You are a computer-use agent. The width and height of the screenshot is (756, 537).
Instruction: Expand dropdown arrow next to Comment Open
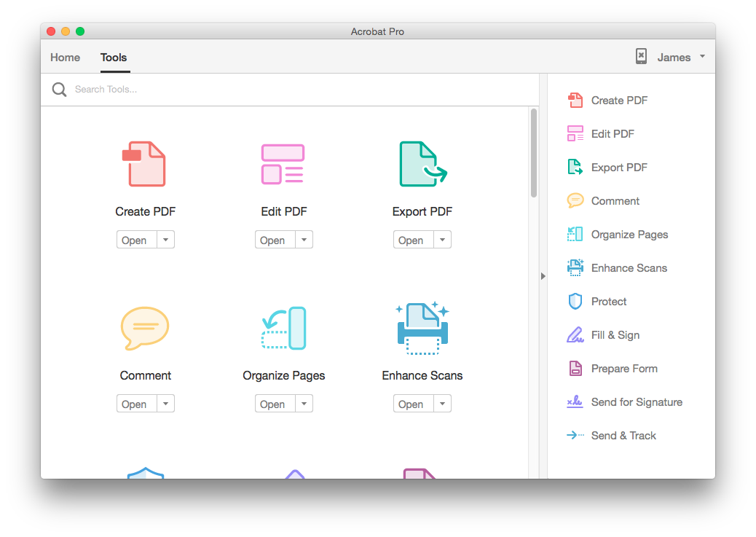[x=165, y=404]
